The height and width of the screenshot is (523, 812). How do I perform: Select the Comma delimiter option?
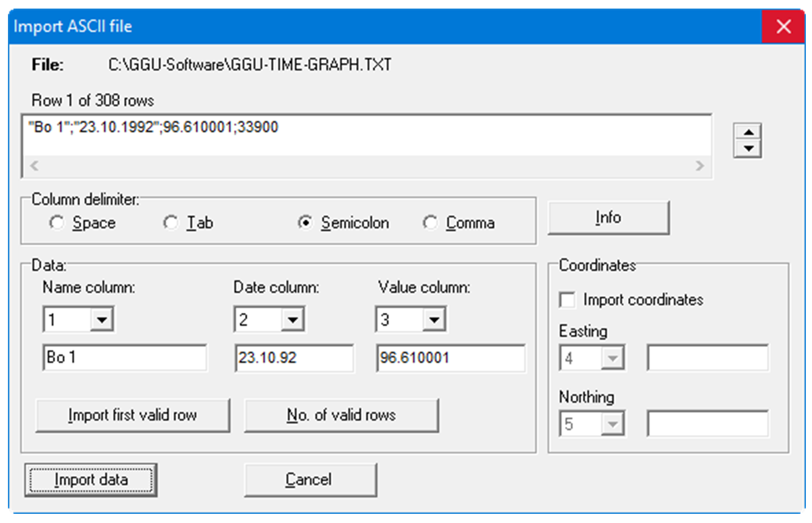click(x=430, y=224)
